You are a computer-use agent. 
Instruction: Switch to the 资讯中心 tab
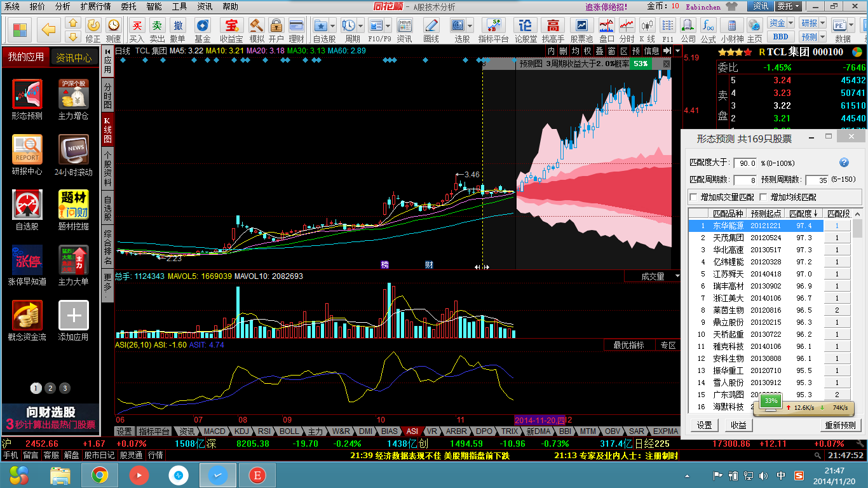(x=74, y=57)
